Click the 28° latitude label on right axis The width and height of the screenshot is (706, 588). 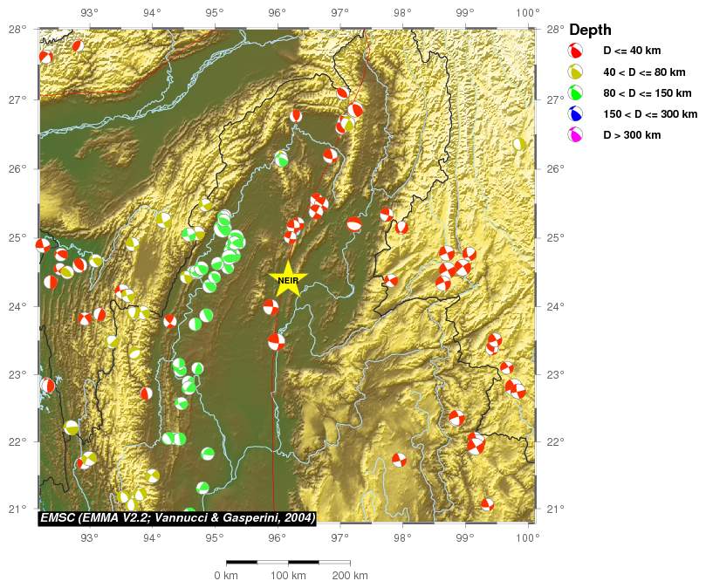555,30
